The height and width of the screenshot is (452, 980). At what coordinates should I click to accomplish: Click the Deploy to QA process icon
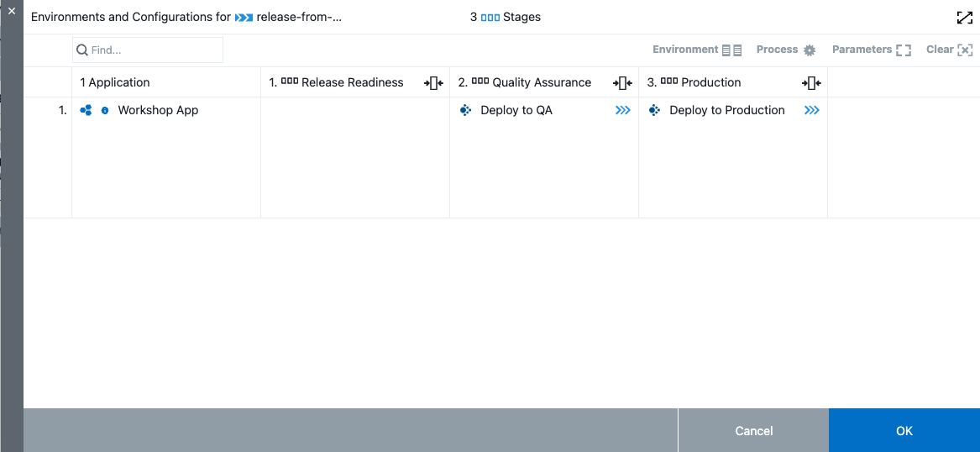pyautogui.click(x=465, y=111)
